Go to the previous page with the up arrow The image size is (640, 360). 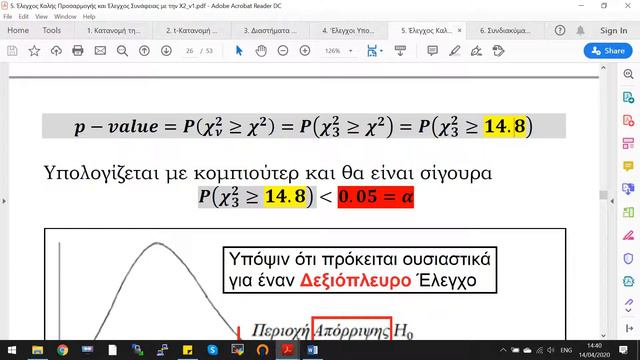coord(144,51)
